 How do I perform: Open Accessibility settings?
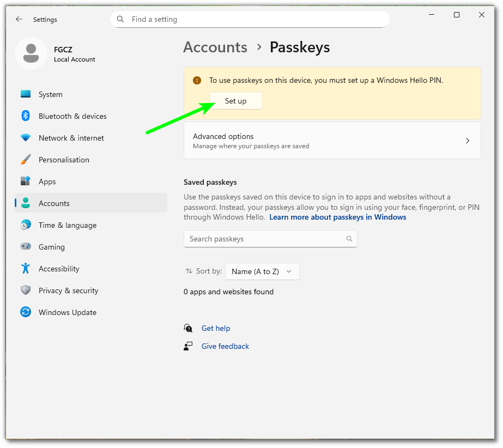91,269
